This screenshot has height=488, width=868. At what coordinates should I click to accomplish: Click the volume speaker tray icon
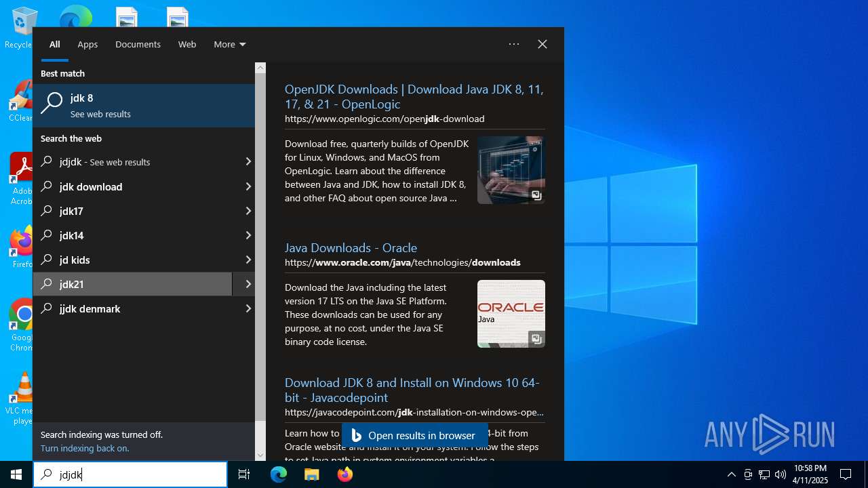click(781, 474)
